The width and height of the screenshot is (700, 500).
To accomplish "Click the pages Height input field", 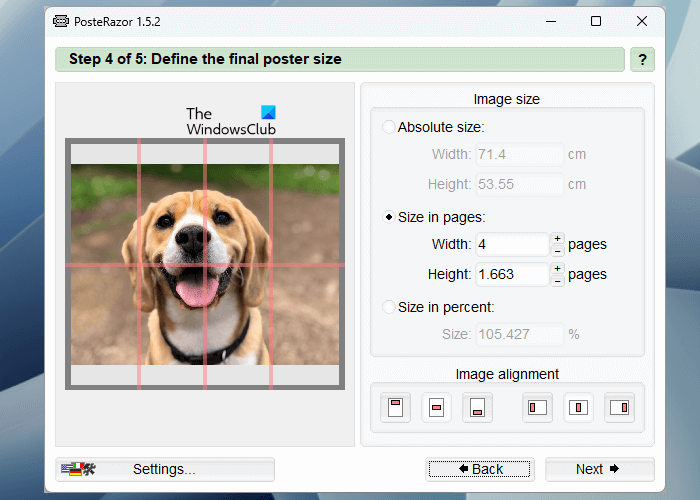I will pyautogui.click(x=510, y=274).
